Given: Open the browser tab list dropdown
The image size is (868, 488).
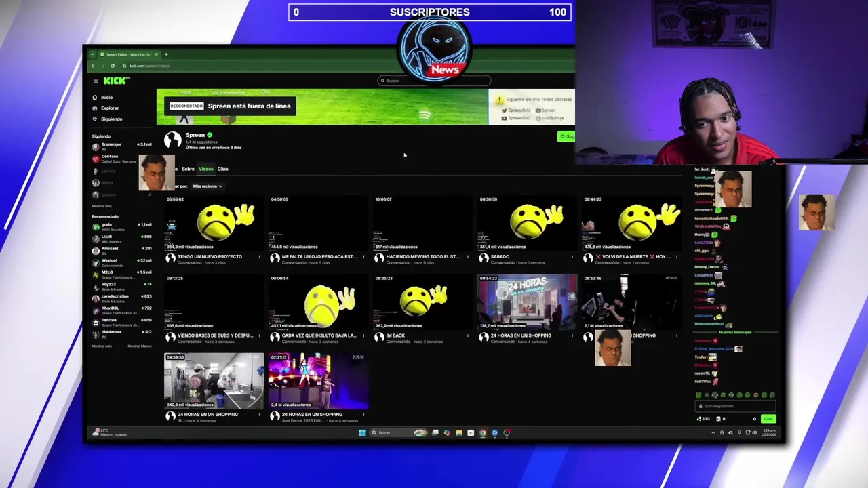Looking at the screenshot, I should pos(92,54).
